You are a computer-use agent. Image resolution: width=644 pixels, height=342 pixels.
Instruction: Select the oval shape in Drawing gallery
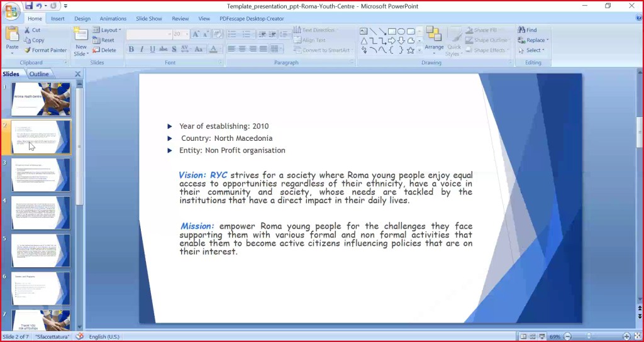click(x=401, y=31)
